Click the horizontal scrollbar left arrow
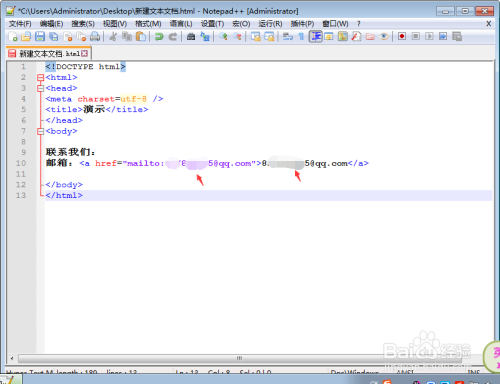This screenshot has height=384, width=500. [x=12, y=358]
